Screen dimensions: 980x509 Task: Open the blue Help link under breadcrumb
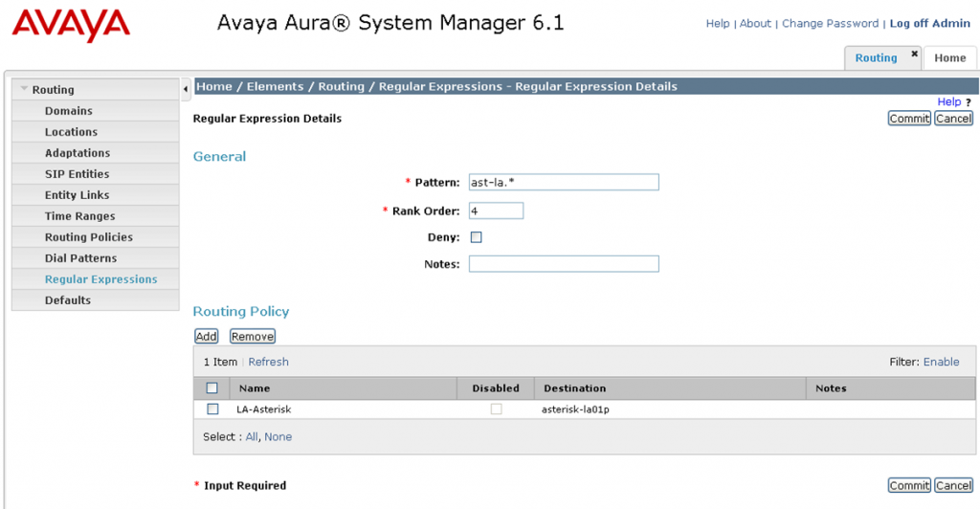point(948,101)
